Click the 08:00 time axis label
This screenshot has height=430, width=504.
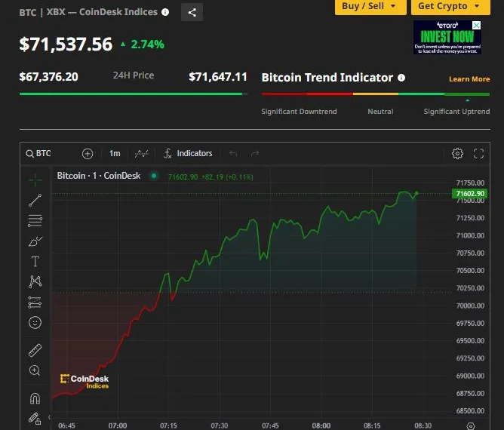pos(321,425)
